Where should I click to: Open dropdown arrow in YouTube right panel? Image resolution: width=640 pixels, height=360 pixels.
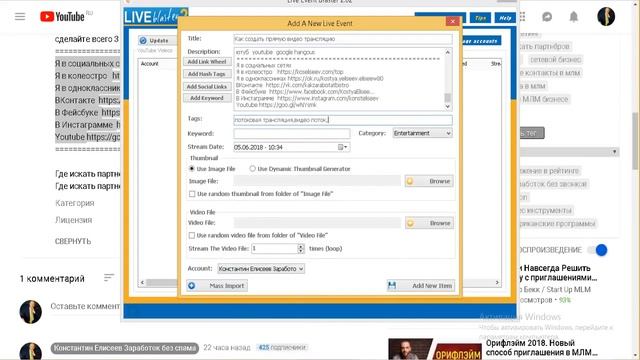coord(614,152)
